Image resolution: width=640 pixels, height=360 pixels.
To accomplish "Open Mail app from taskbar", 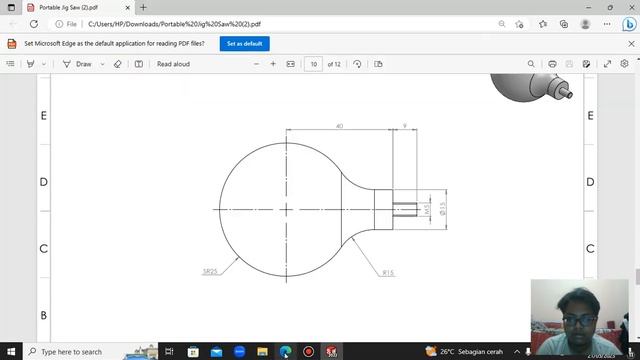I will point(216,351).
